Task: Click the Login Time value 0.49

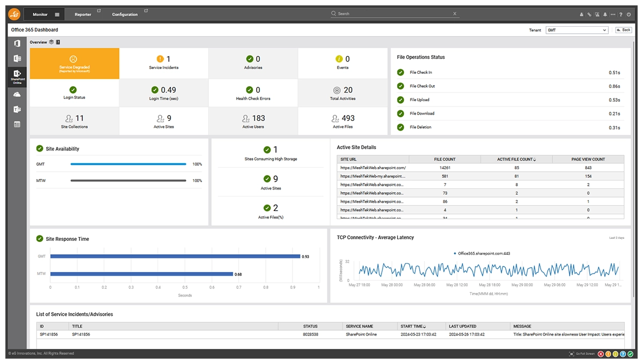Action: (x=168, y=90)
